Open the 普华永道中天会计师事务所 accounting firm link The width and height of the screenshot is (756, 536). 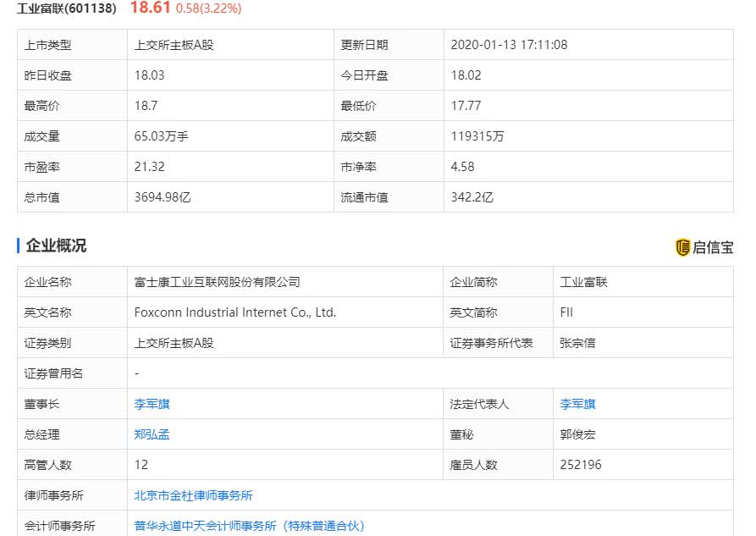pos(249,526)
